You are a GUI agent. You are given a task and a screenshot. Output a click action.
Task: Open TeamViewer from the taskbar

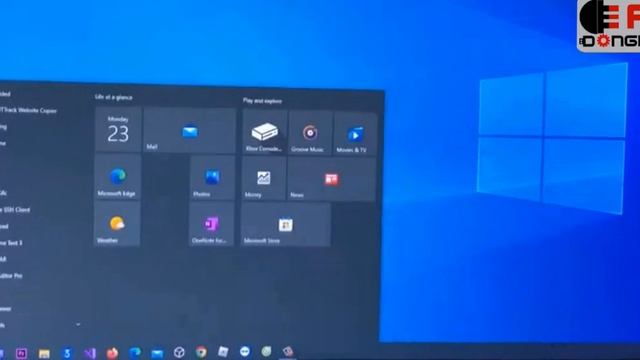click(244, 351)
